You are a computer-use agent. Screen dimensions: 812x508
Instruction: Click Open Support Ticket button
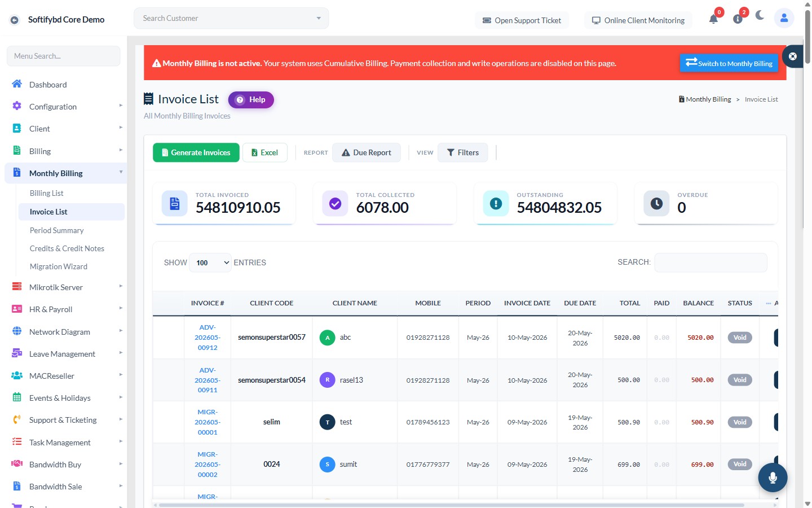pos(522,20)
